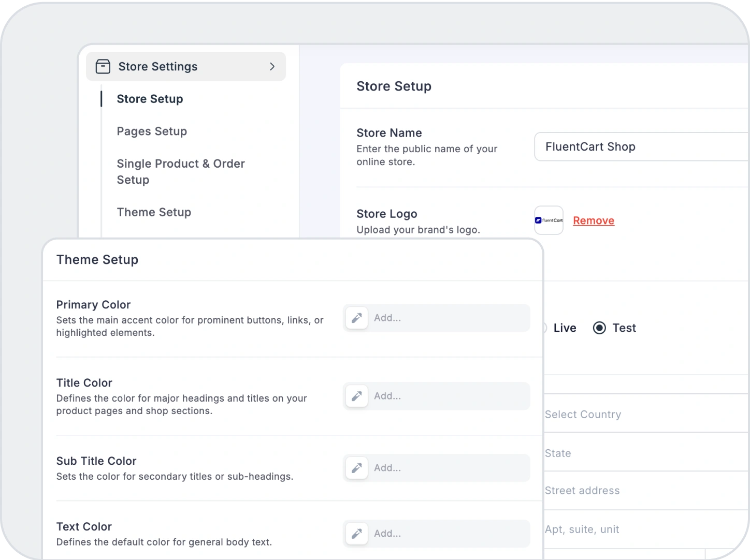Click the Title Color eyedropper icon
This screenshot has width=750, height=560.
[x=356, y=396]
